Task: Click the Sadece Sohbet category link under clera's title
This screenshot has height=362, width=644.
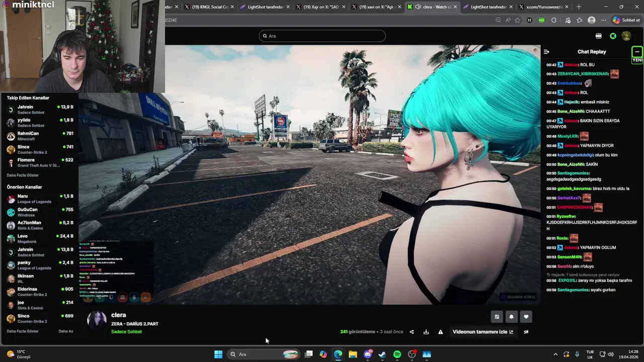Action: (126, 332)
